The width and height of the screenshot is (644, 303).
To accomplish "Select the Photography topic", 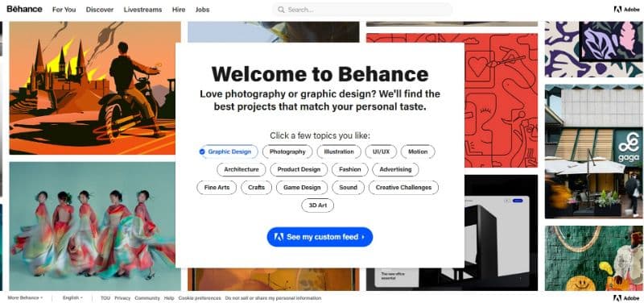I will pyautogui.click(x=287, y=151).
